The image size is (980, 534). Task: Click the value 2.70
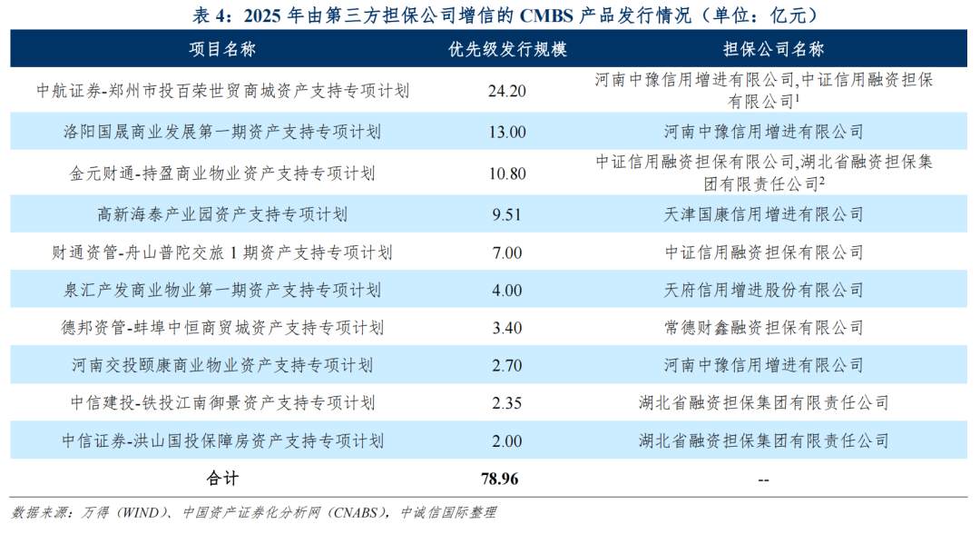507,366
